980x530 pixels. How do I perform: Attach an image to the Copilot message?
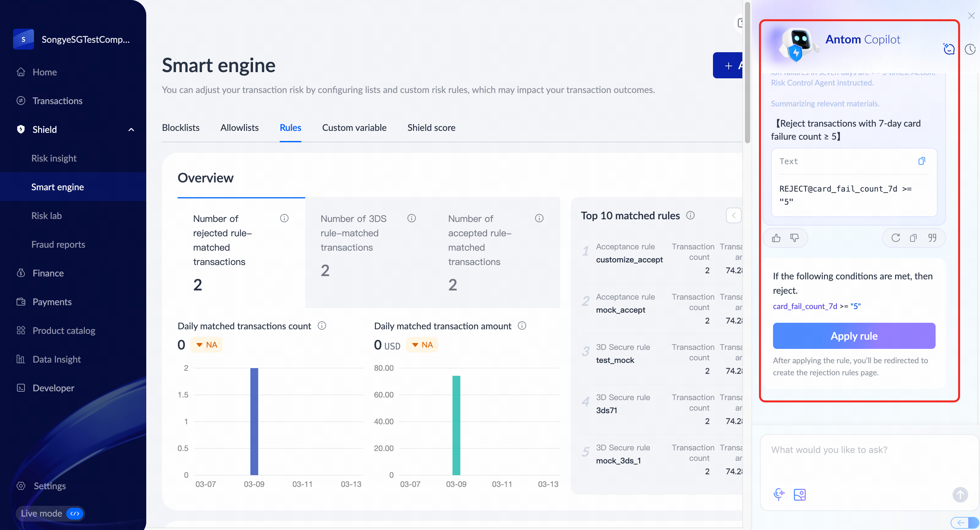[x=800, y=494]
